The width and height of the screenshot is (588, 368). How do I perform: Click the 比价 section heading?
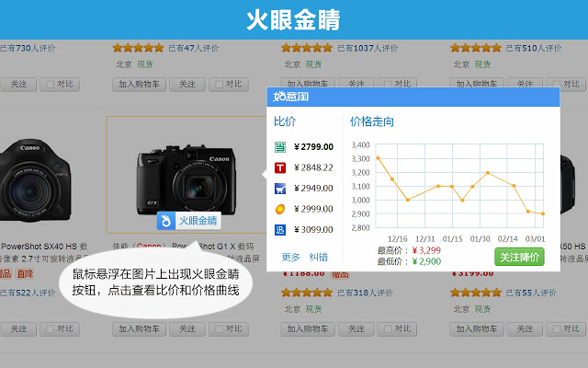(285, 121)
